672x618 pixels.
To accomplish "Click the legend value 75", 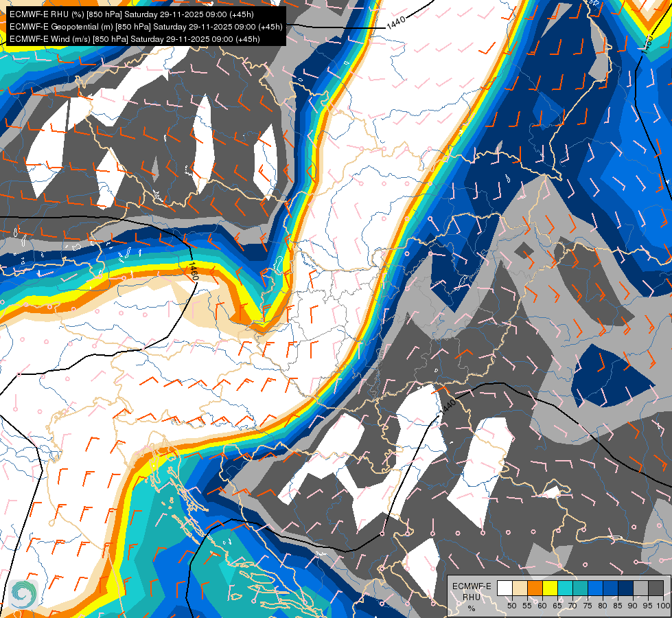I will [x=588, y=606].
